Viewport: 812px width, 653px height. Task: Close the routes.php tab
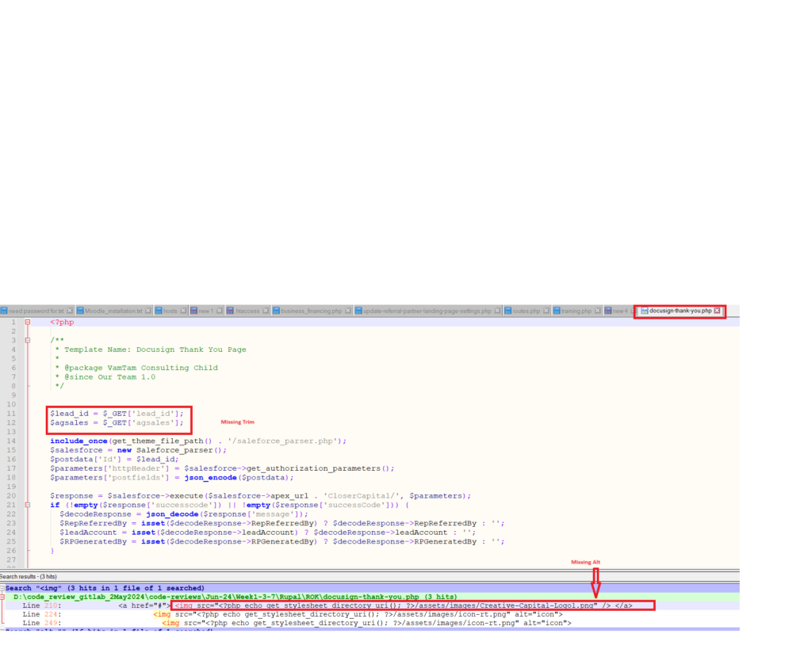tap(546, 311)
